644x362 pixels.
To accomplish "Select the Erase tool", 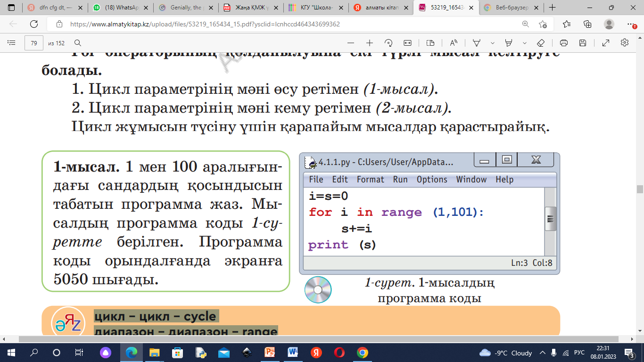I will [x=541, y=43].
